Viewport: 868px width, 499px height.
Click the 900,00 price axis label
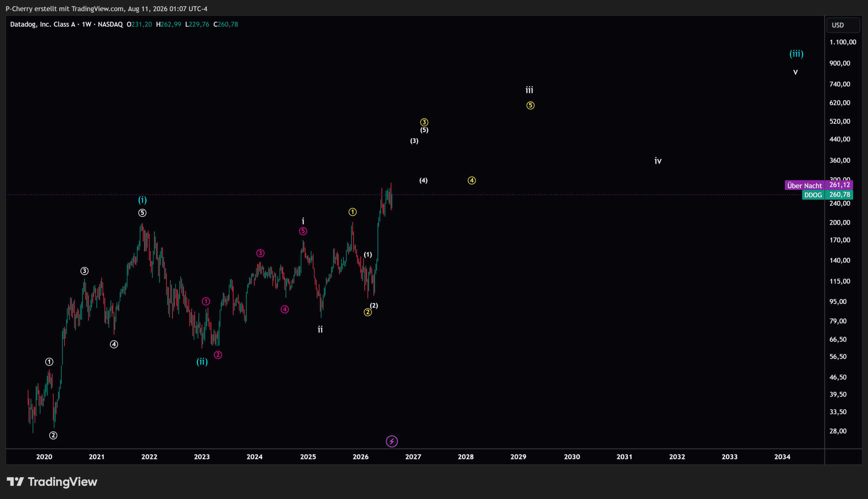pos(840,63)
